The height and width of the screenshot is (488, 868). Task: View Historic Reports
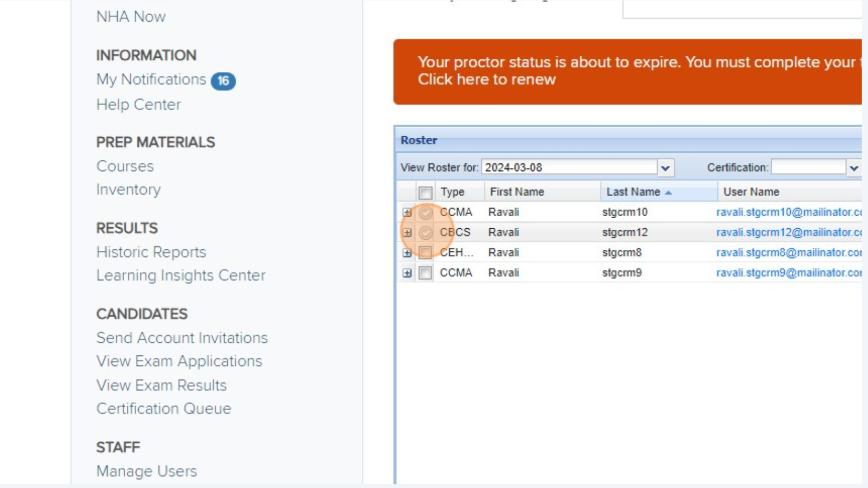[x=152, y=252]
